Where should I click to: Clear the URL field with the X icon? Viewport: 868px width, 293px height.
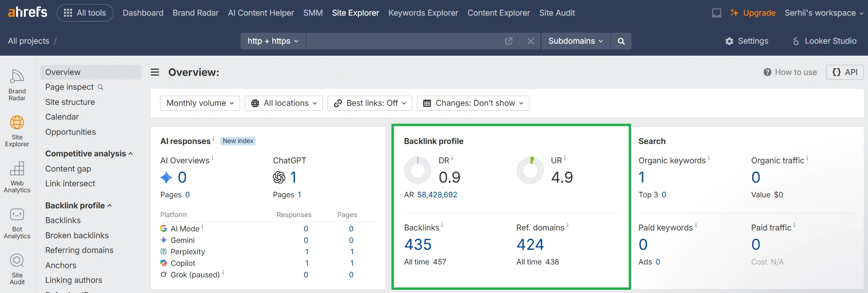coord(530,41)
